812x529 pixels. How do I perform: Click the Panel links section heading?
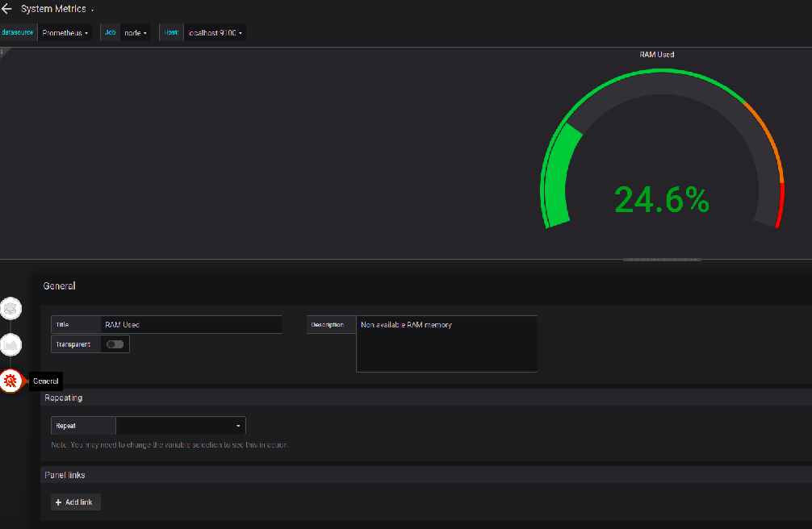(x=65, y=475)
